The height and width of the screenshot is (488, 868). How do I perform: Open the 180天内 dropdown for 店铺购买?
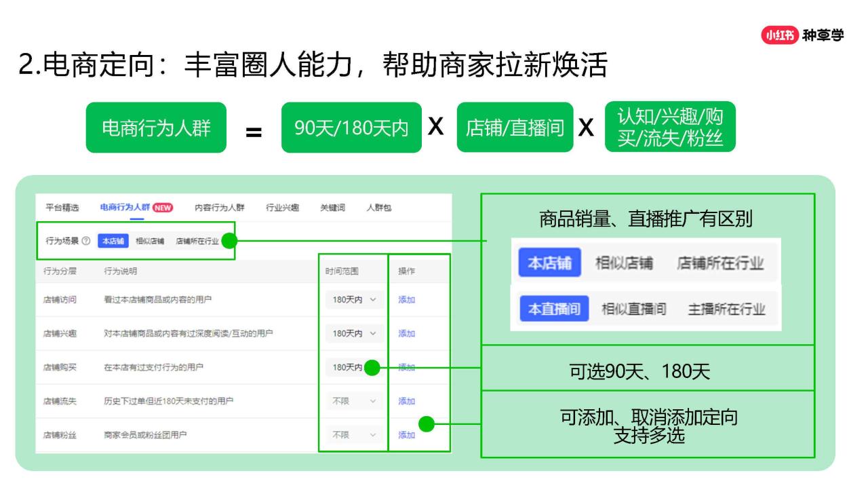coord(354,367)
